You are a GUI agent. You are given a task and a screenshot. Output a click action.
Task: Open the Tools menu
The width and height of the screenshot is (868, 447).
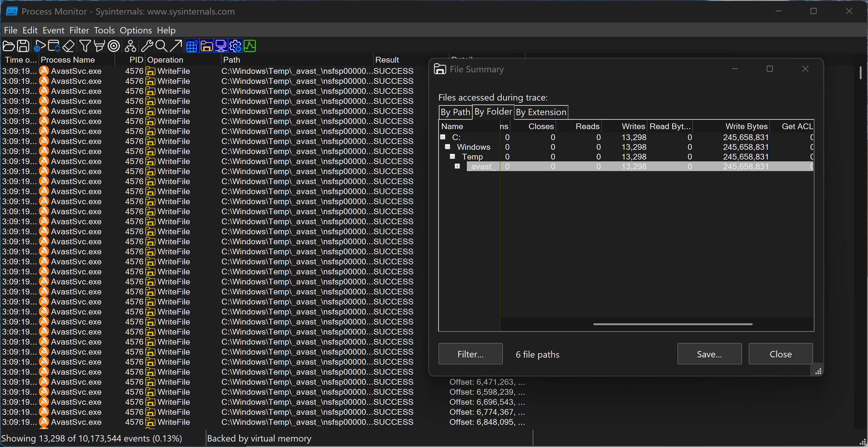(x=104, y=30)
